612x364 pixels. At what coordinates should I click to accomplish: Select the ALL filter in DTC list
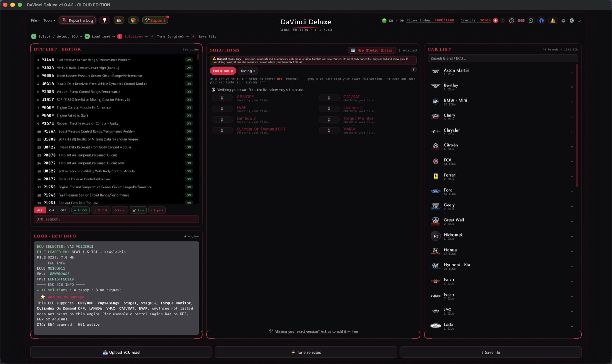click(x=40, y=210)
